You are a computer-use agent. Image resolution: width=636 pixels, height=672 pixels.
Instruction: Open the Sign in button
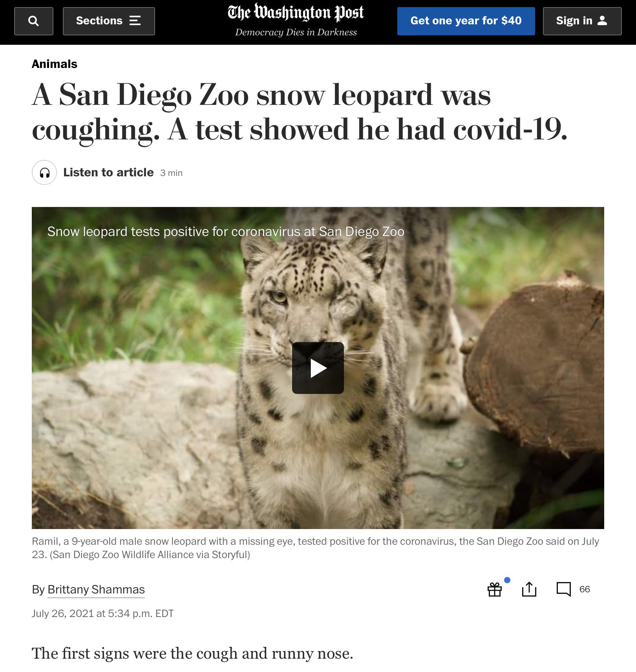[582, 21]
